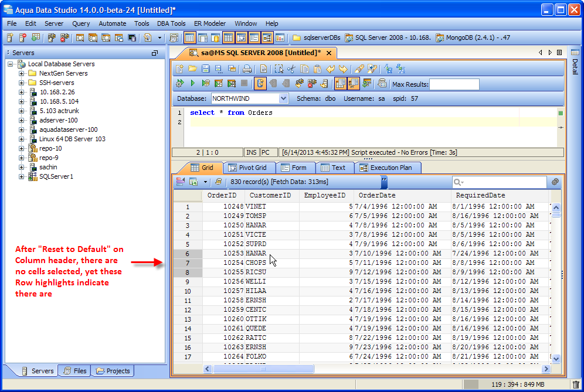Image resolution: width=584 pixels, height=392 pixels.
Task: Click the bar chart icon in main toolbar
Action: coord(280,38)
